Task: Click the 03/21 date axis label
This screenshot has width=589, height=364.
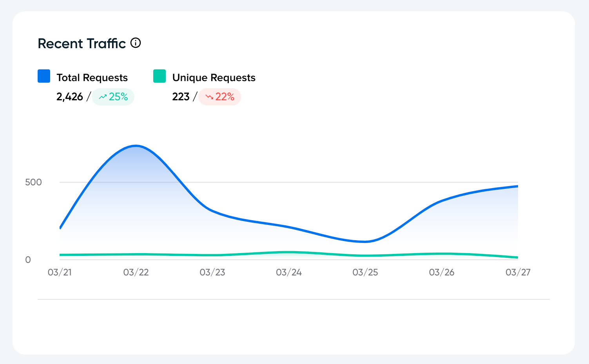Action: click(x=60, y=272)
